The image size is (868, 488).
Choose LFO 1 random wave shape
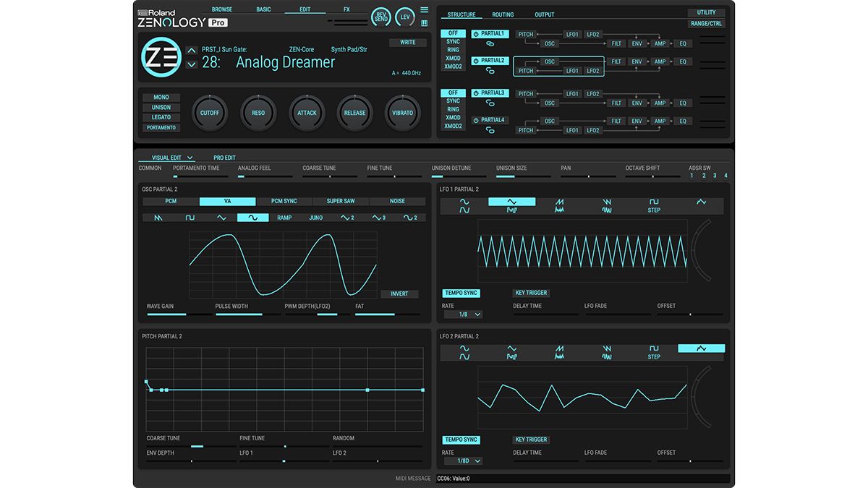point(701,202)
